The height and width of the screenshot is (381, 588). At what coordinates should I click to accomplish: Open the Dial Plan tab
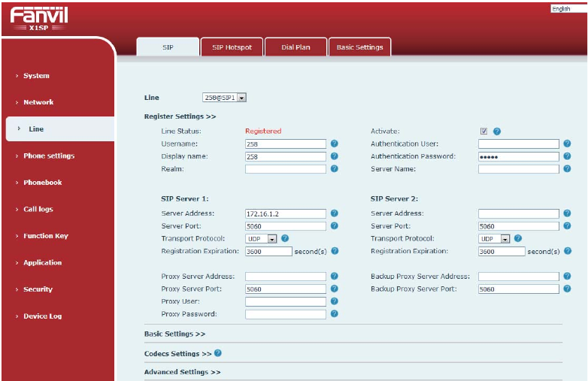coord(296,47)
